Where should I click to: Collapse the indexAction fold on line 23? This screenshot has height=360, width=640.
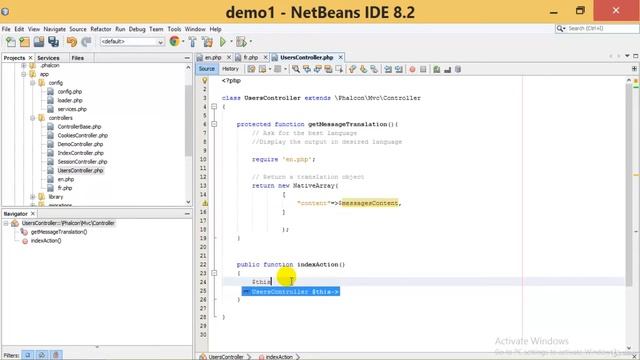click(x=214, y=273)
